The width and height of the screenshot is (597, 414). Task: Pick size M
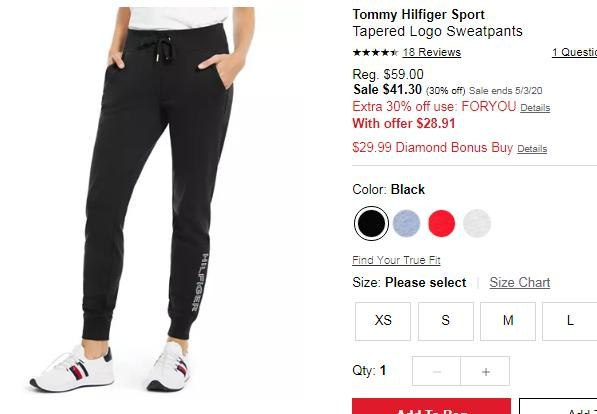pos(508,321)
